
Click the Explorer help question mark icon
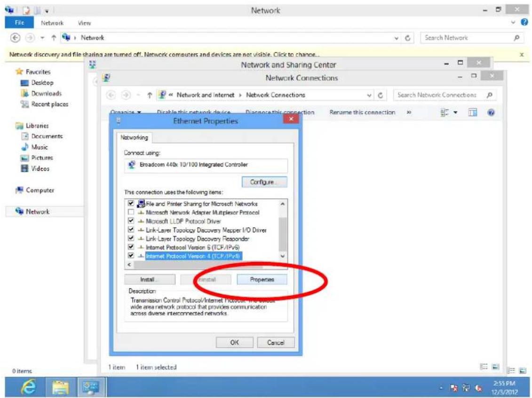click(x=524, y=23)
